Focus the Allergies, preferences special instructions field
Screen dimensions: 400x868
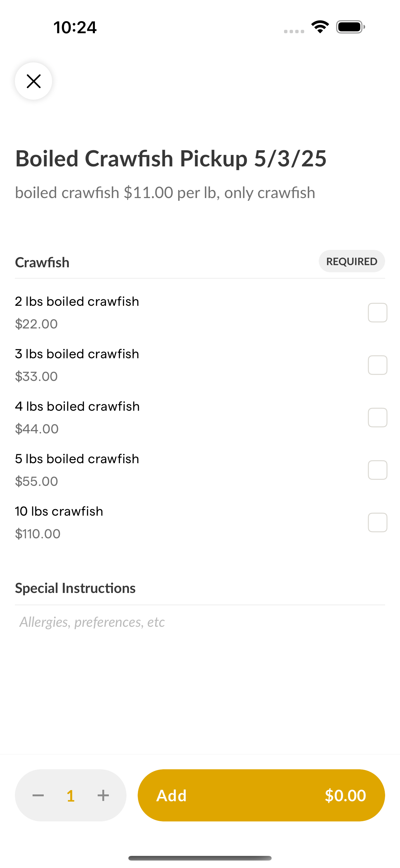[x=200, y=622]
